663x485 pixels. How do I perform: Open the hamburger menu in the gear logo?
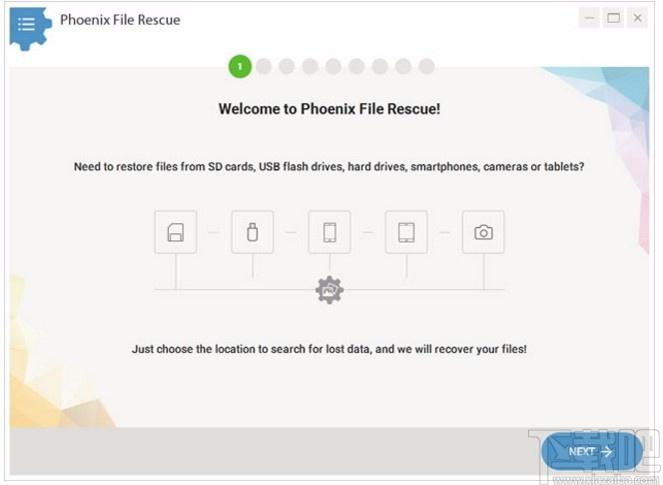tap(27, 23)
